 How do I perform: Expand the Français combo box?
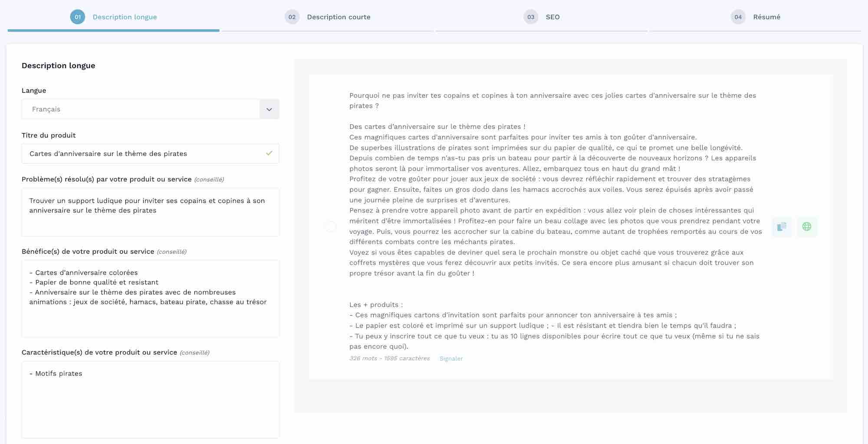click(x=150, y=109)
